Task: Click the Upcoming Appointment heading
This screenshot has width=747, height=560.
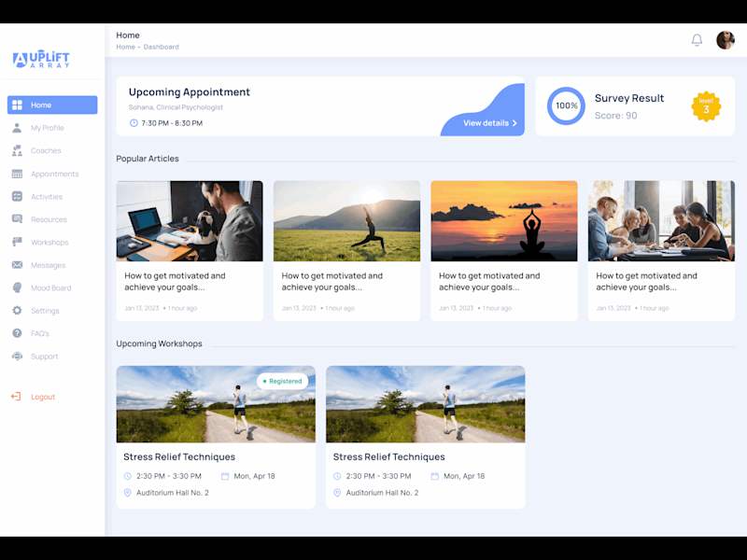Action: pos(190,91)
